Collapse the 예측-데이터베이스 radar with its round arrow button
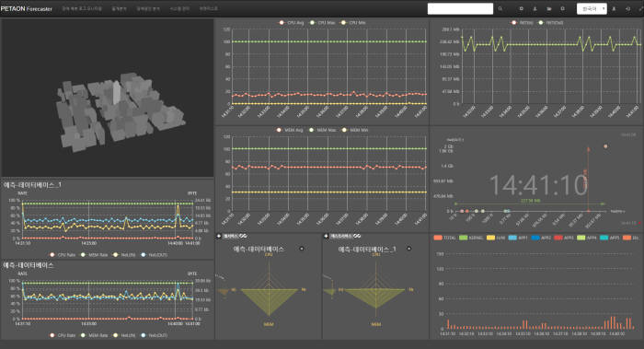Image resolution: width=644 pixels, height=349 pixels. (x=302, y=249)
